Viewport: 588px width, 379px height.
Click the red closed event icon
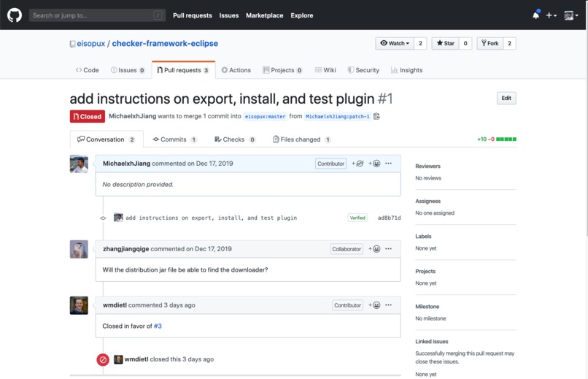click(x=103, y=360)
